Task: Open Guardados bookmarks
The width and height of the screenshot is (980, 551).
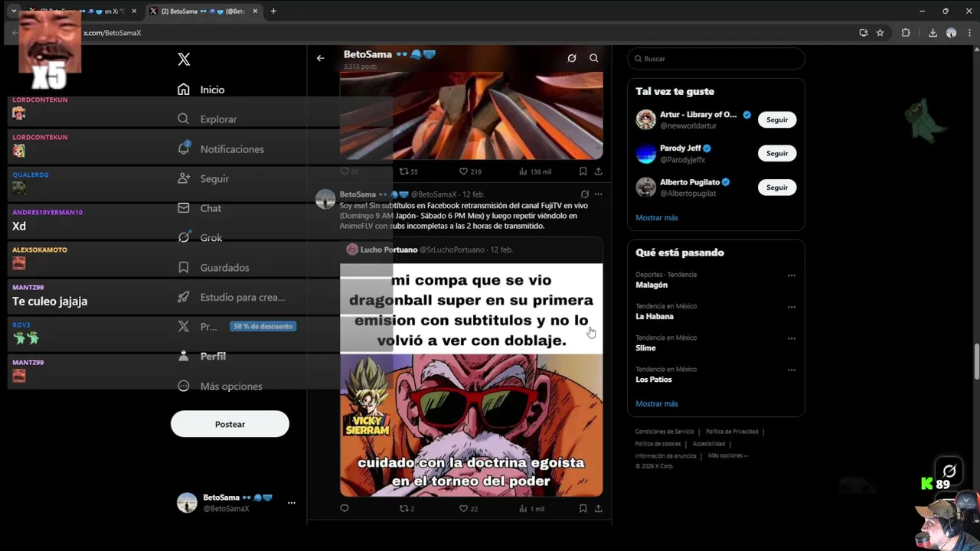Action: (x=214, y=268)
